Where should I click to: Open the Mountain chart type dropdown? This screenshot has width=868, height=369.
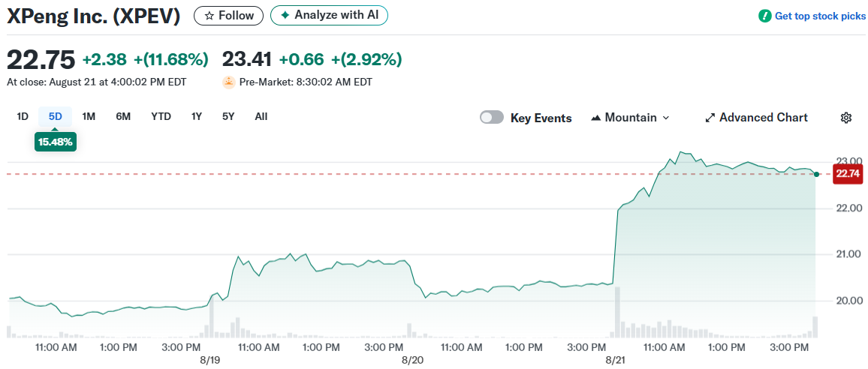point(630,117)
